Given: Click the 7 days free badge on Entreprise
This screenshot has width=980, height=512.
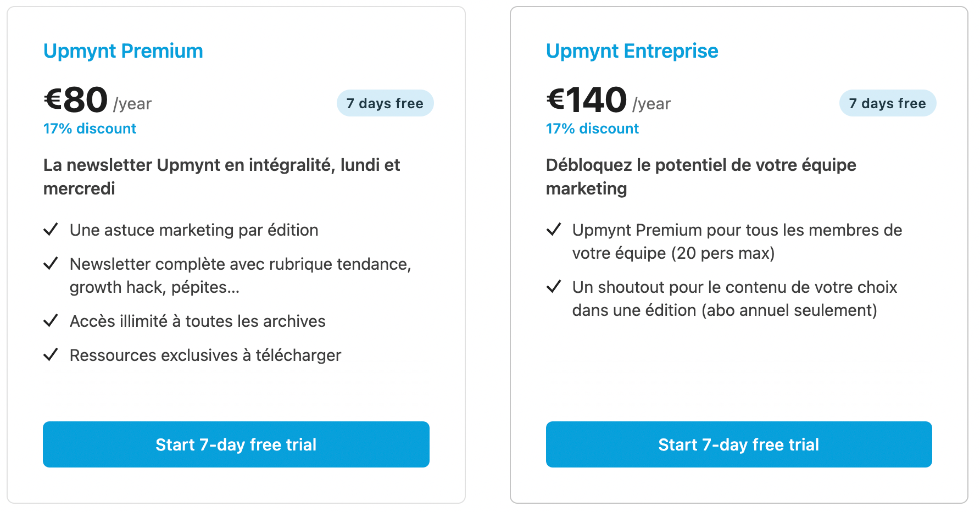Looking at the screenshot, I should 888,103.
